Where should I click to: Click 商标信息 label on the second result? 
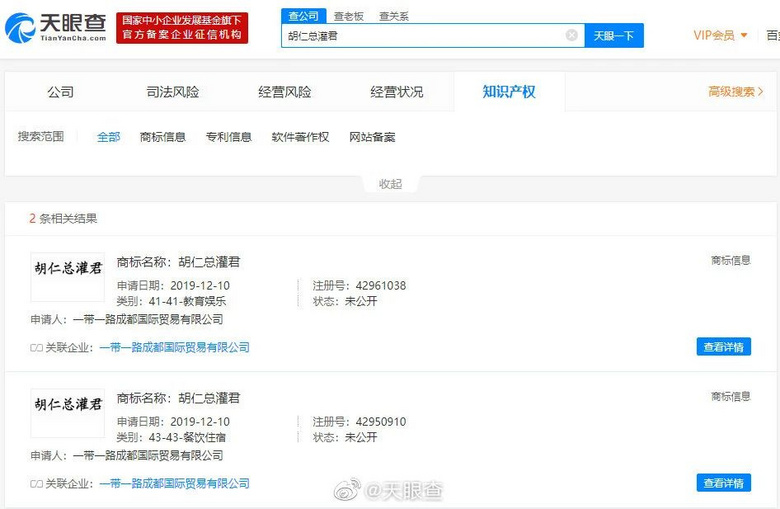[x=731, y=397]
